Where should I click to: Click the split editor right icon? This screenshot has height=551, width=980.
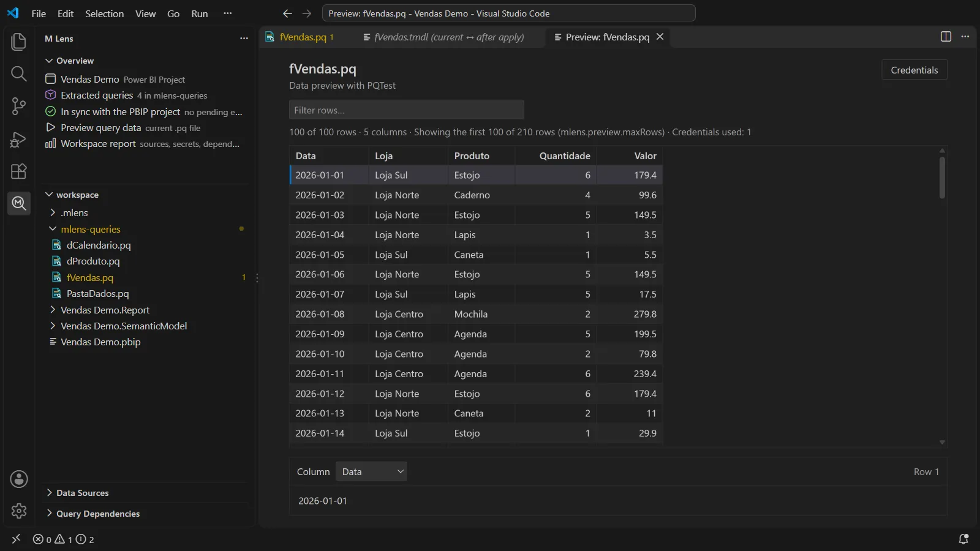click(946, 37)
